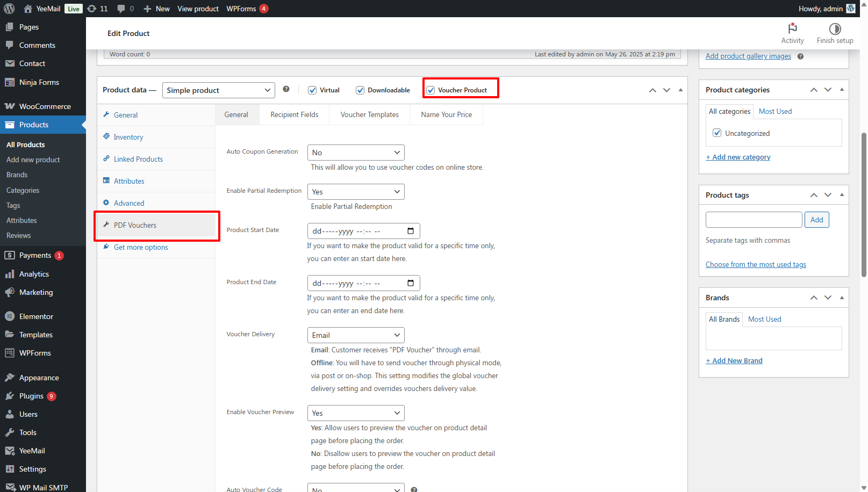Open calendar picker for Product End Date

[411, 283]
